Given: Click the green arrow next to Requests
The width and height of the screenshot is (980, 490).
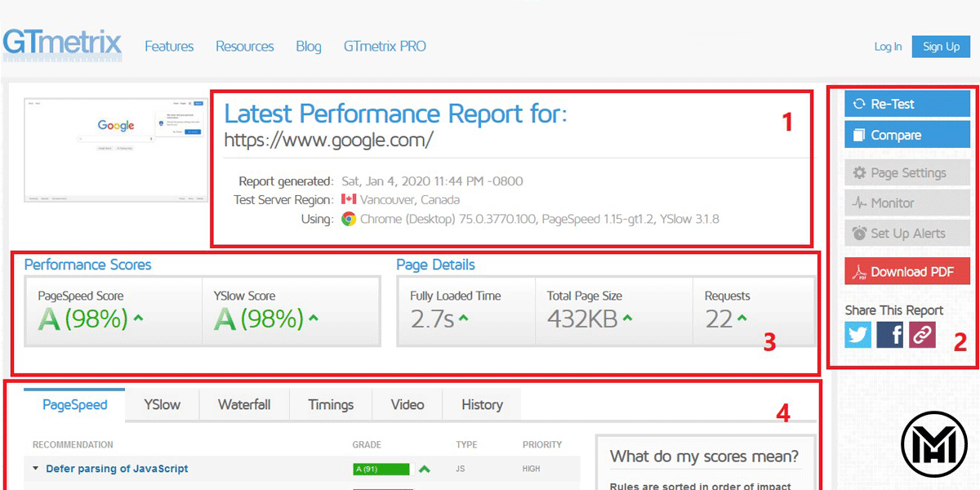Looking at the screenshot, I should (x=742, y=318).
